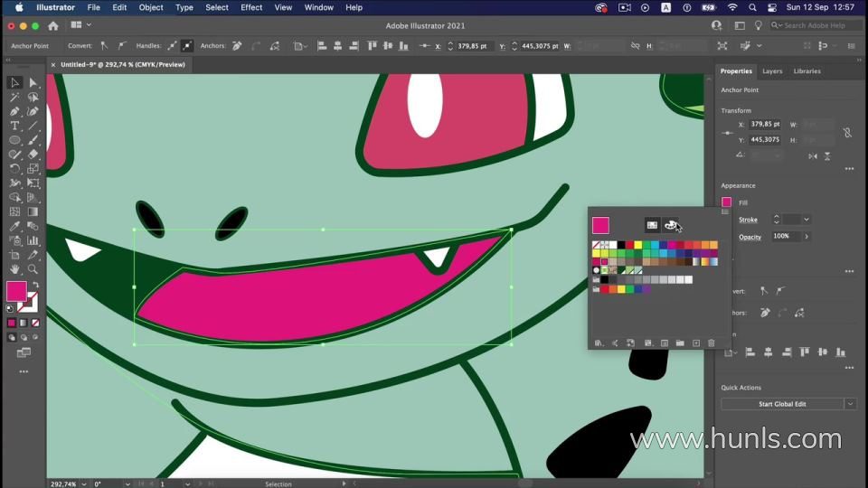Viewport: 868px width, 488px height.
Task: Choose the Gradient tool
Action: (33, 211)
